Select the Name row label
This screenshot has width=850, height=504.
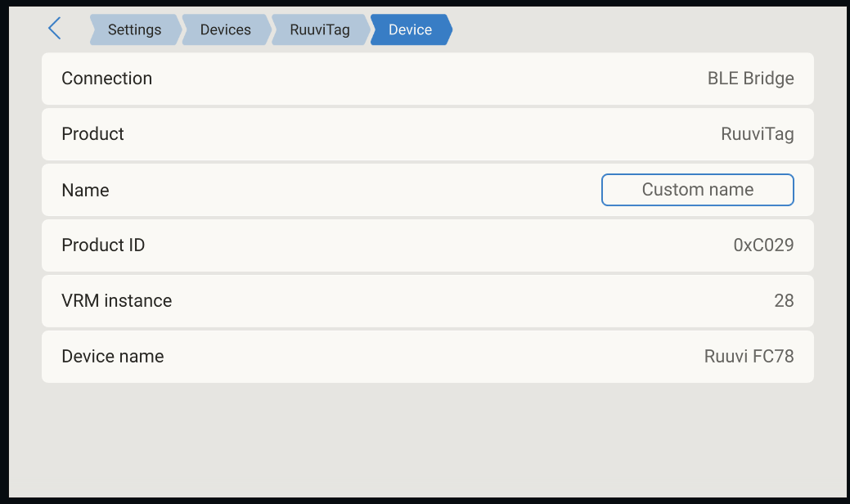tap(85, 190)
